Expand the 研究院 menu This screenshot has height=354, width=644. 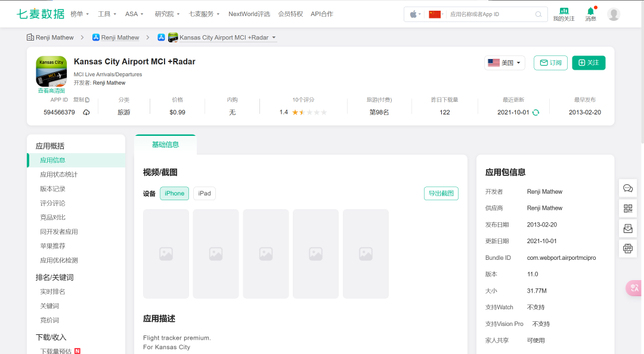[x=167, y=14]
